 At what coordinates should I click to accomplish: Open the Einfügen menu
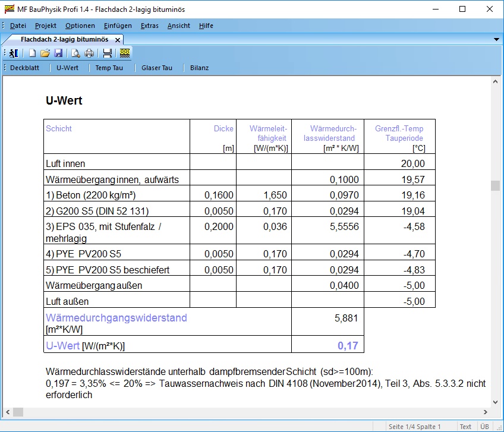[118, 26]
